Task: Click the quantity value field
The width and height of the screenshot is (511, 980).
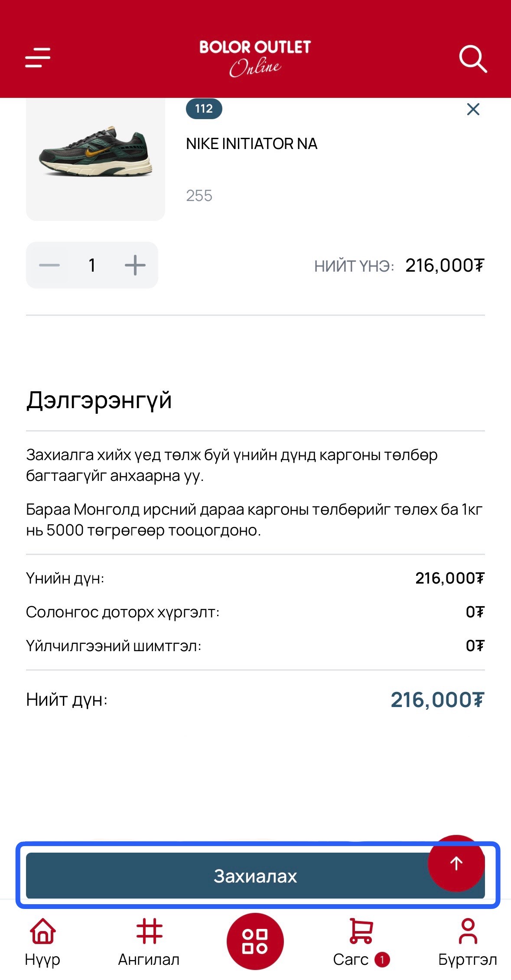Action: tap(92, 265)
